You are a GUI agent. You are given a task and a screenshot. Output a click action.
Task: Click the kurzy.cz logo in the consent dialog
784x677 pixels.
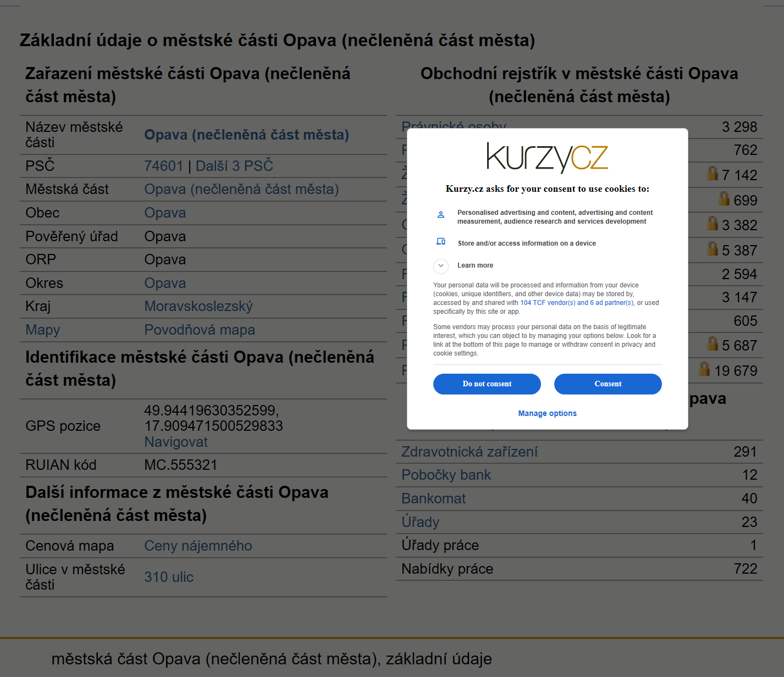click(x=547, y=157)
